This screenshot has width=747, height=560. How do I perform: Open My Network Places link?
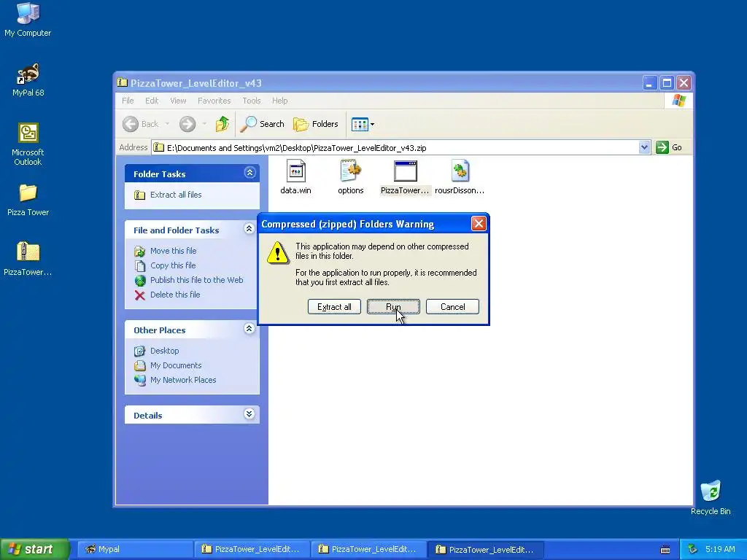pos(183,380)
